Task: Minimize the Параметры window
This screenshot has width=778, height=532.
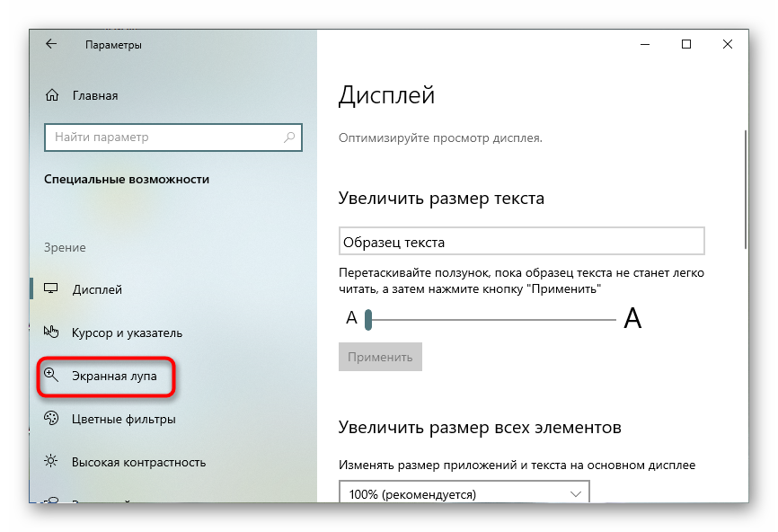Action: tap(645, 44)
